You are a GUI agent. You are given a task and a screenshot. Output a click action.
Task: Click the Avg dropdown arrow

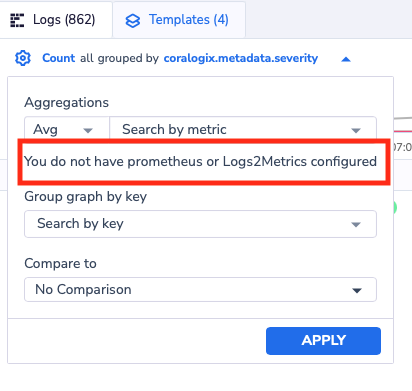(x=88, y=130)
